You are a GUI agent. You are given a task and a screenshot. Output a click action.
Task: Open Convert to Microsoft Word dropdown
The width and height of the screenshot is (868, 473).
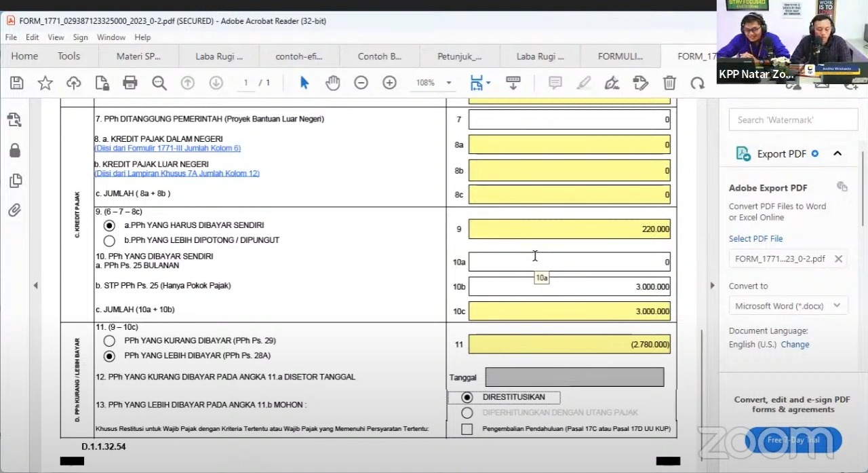click(787, 306)
